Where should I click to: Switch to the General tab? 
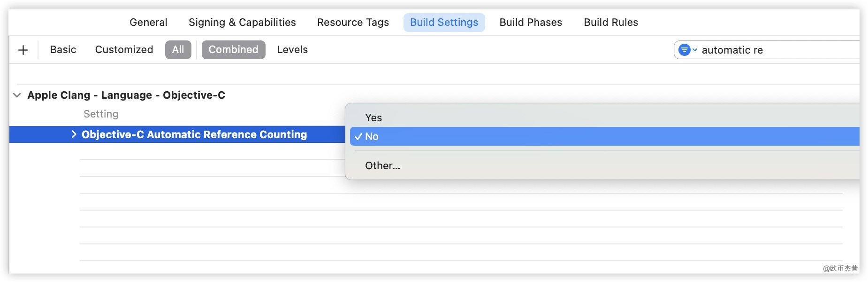[148, 23]
